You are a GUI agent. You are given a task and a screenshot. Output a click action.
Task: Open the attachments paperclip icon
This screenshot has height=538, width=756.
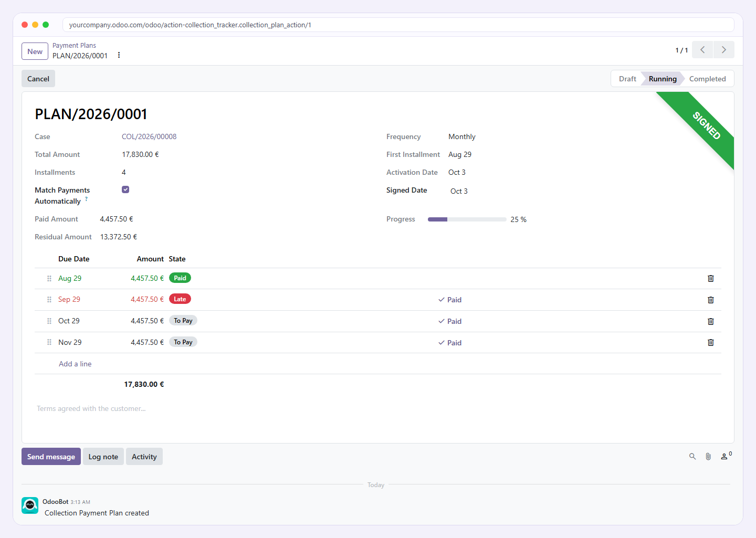708,457
